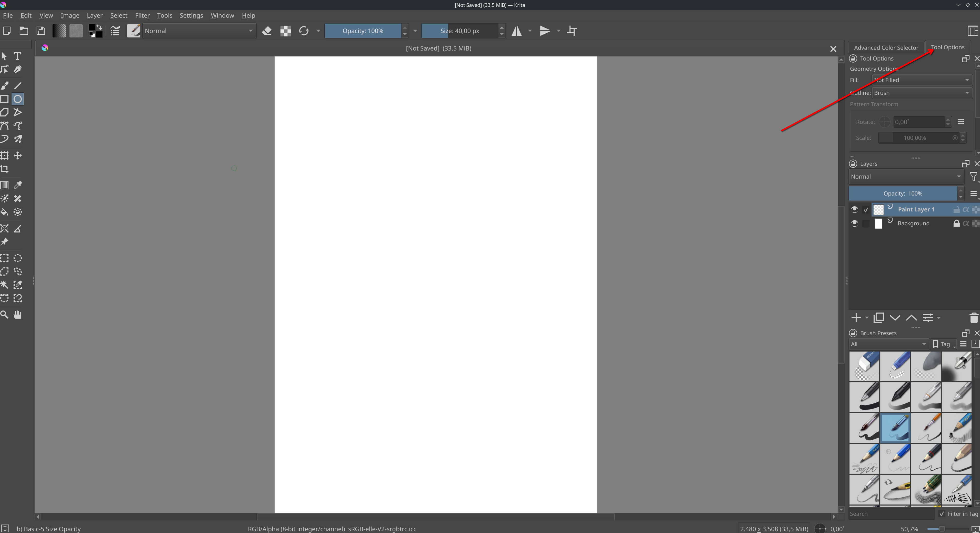Select the Ellipse tool

point(17,99)
